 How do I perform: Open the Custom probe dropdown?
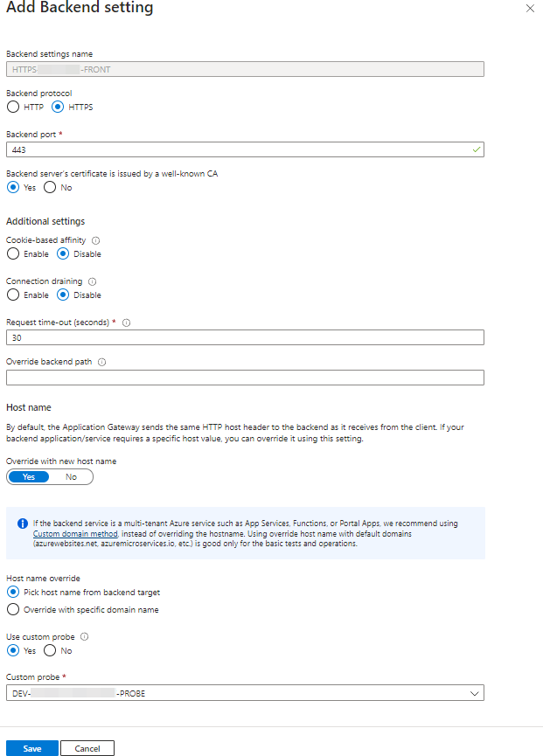coord(245,693)
